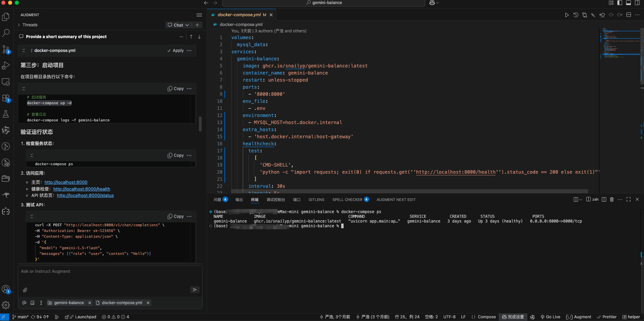Send message in Augment chat
This screenshot has height=321, width=644.
195,290
